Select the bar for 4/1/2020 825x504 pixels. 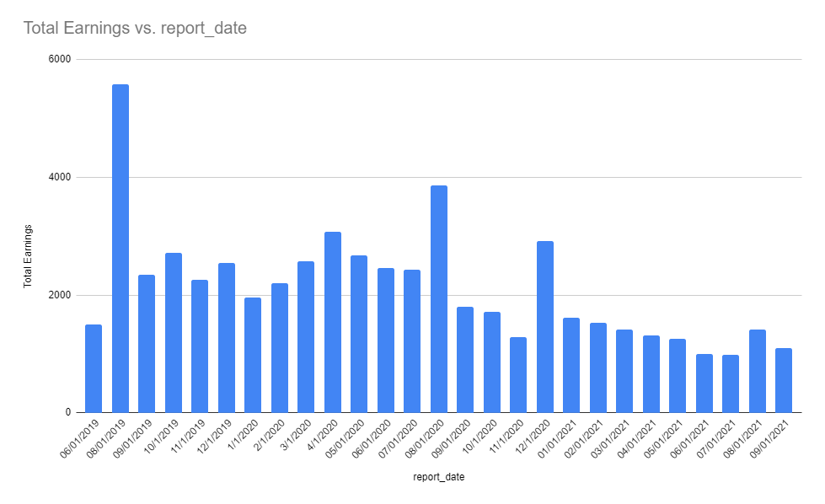333,322
